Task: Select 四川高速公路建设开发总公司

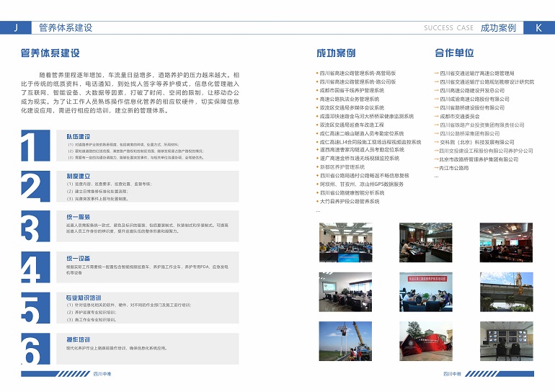Action: click(x=472, y=90)
